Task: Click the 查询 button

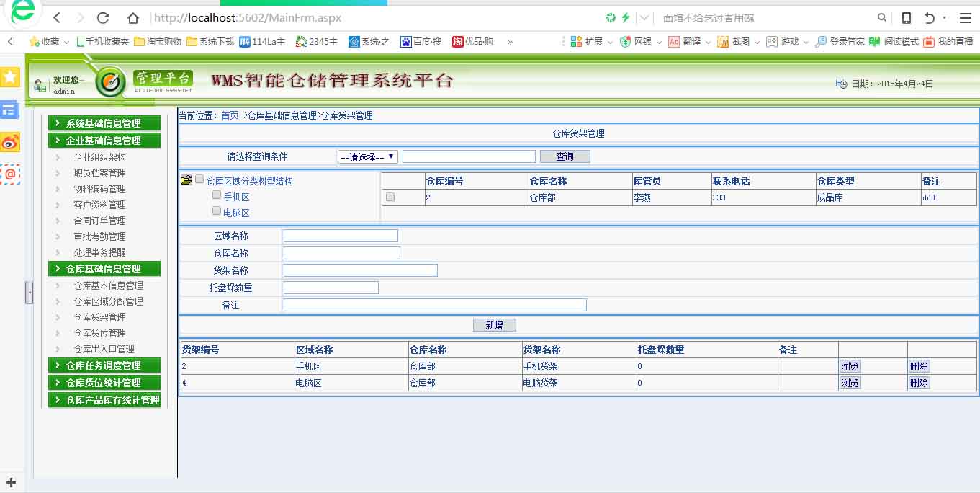Action: [x=565, y=156]
